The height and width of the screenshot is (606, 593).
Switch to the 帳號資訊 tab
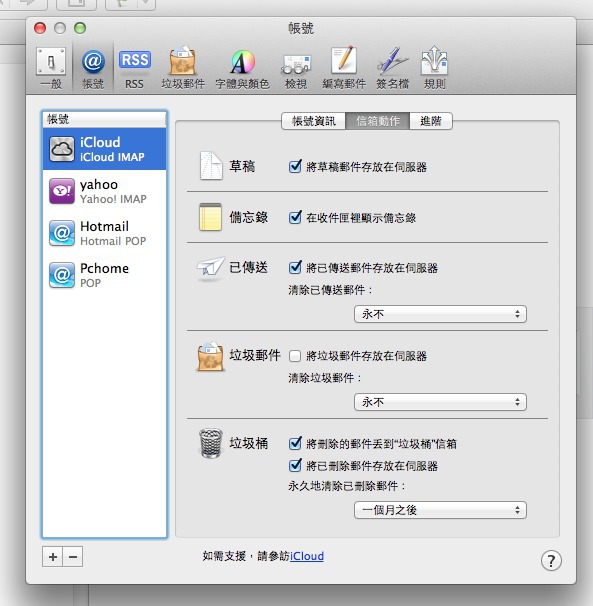point(314,121)
